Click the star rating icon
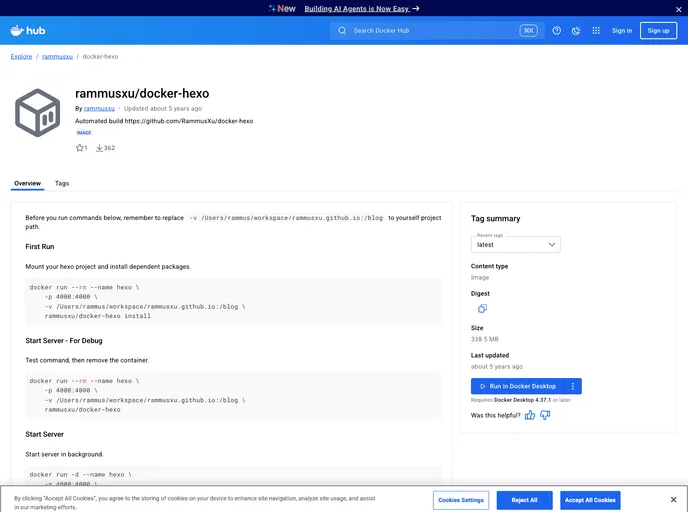 coord(79,148)
